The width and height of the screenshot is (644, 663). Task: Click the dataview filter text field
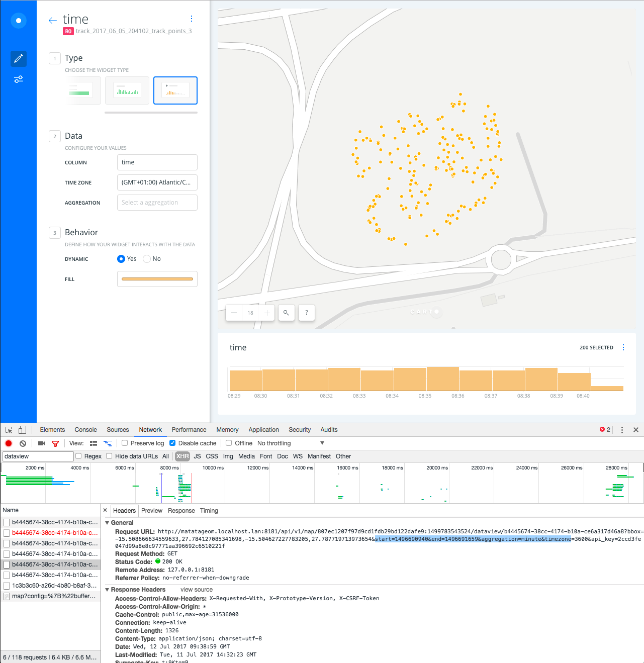tap(38, 456)
